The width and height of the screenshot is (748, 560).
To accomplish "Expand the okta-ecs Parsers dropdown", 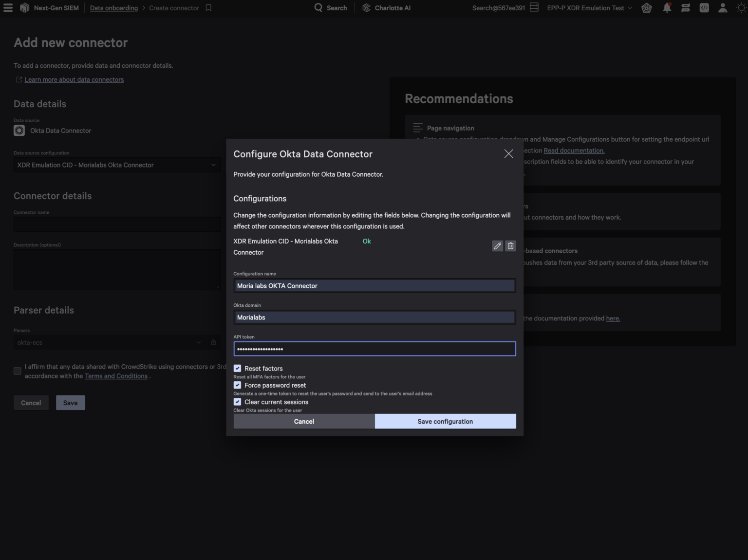I will (x=198, y=342).
